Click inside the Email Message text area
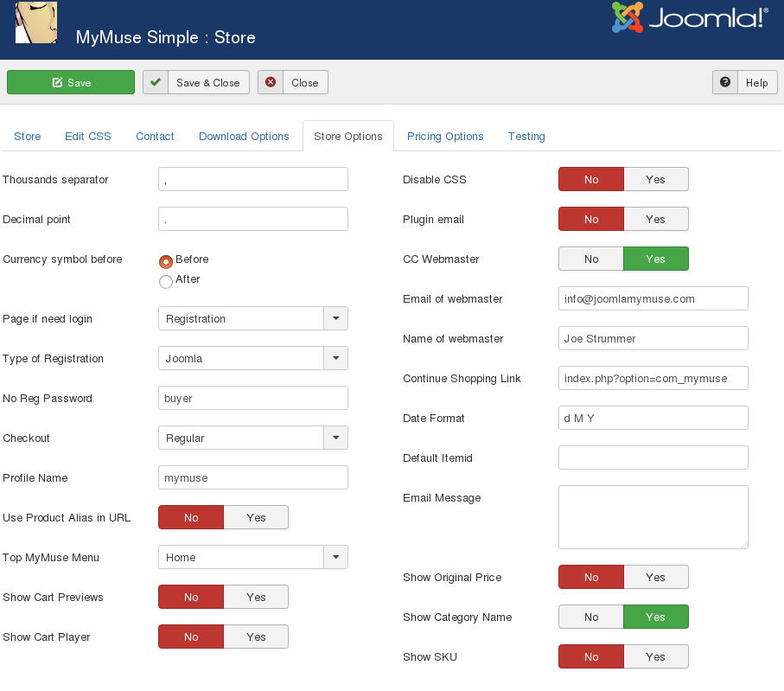784x691 pixels. [x=653, y=517]
